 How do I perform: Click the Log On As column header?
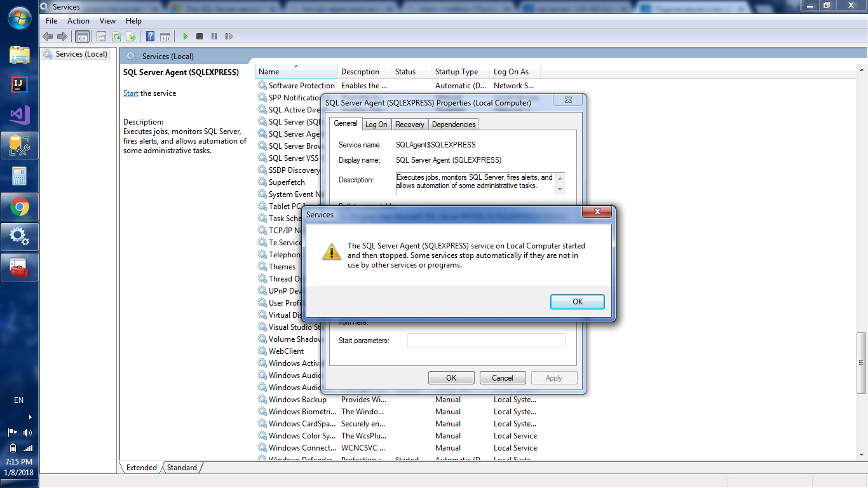pos(515,72)
